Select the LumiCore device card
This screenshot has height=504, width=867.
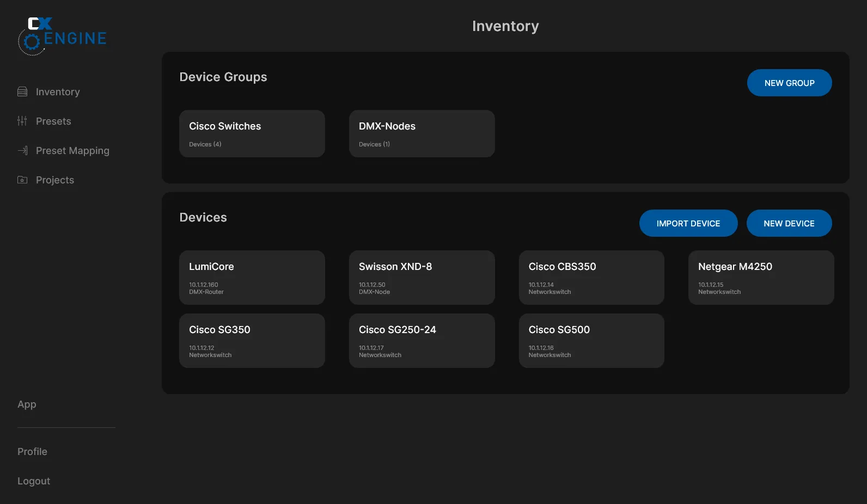click(252, 278)
